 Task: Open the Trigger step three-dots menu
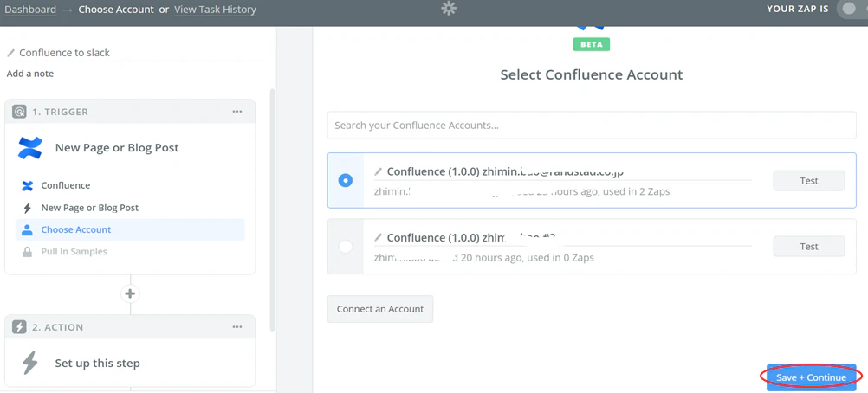click(237, 112)
